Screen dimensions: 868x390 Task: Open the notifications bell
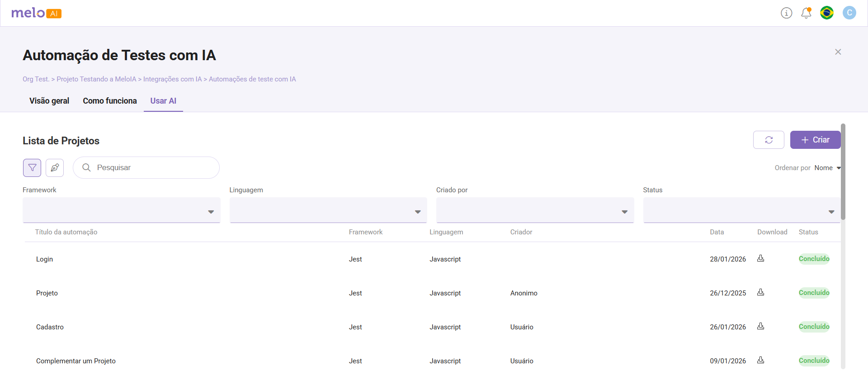point(806,13)
